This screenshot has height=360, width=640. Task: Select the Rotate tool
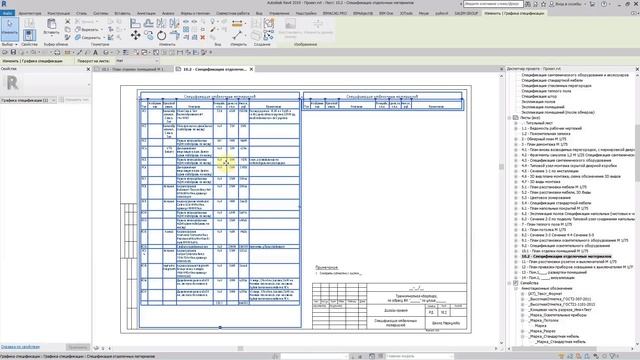tap(161, 36)
